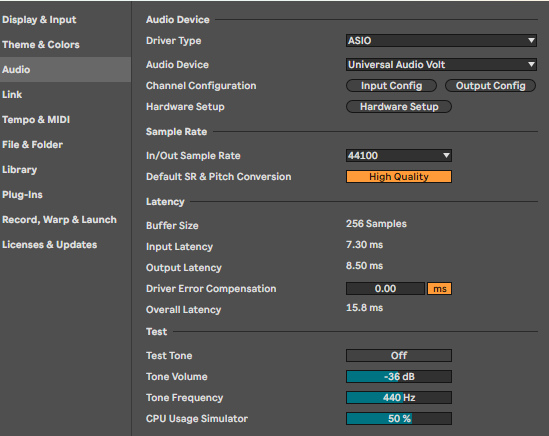Click the 7.30 ms input latency value

(364, 244)
